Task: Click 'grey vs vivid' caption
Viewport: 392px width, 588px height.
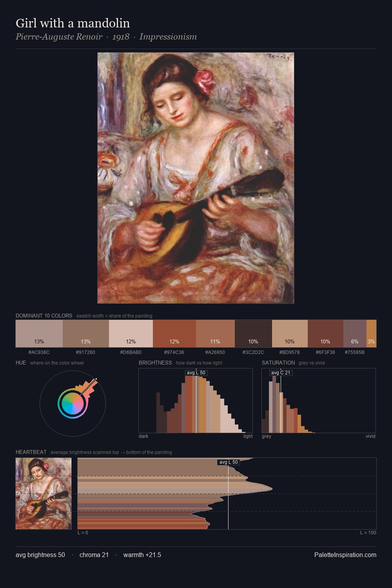Action: (x=312, y=363)
